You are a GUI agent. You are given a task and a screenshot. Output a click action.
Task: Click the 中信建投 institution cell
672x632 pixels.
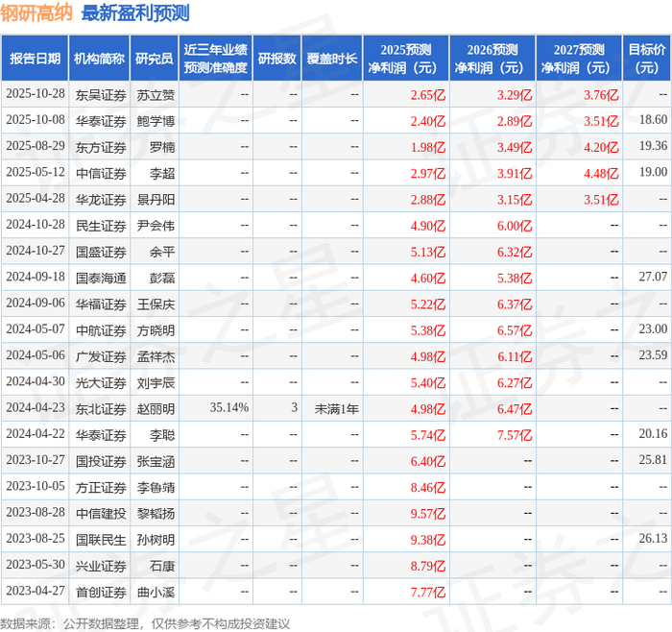pyautogui.click(x=101, y=513)
